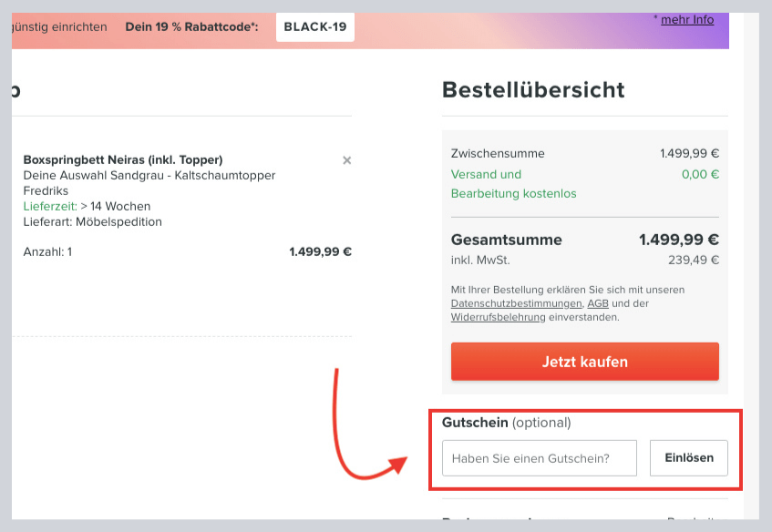The image size is (772, 532).
Task: Remove Boxspringbett Neiras with the X icon
Action: 346,160
